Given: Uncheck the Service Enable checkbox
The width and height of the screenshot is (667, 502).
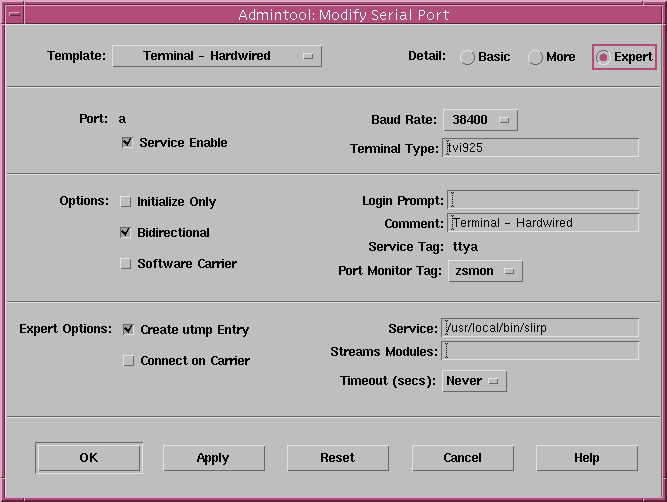Looking at the screenshot, I should click(127, 143).
